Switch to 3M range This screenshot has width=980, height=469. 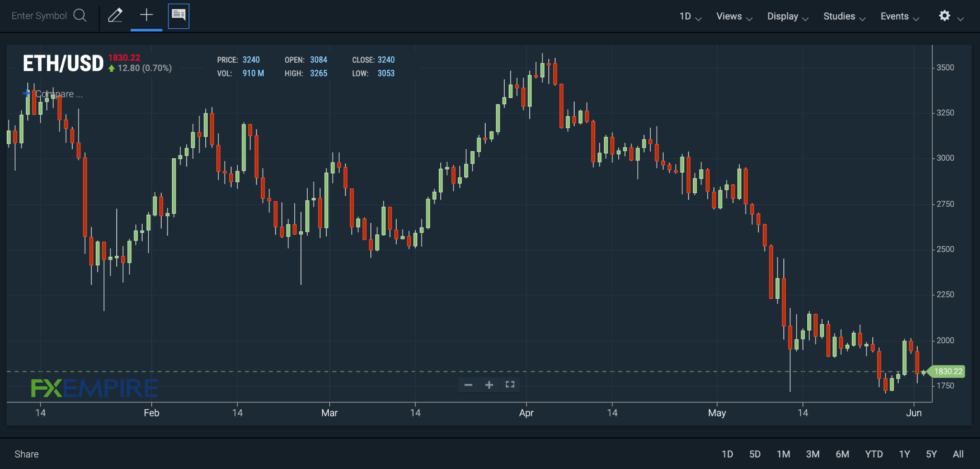[x=813, y=454]
